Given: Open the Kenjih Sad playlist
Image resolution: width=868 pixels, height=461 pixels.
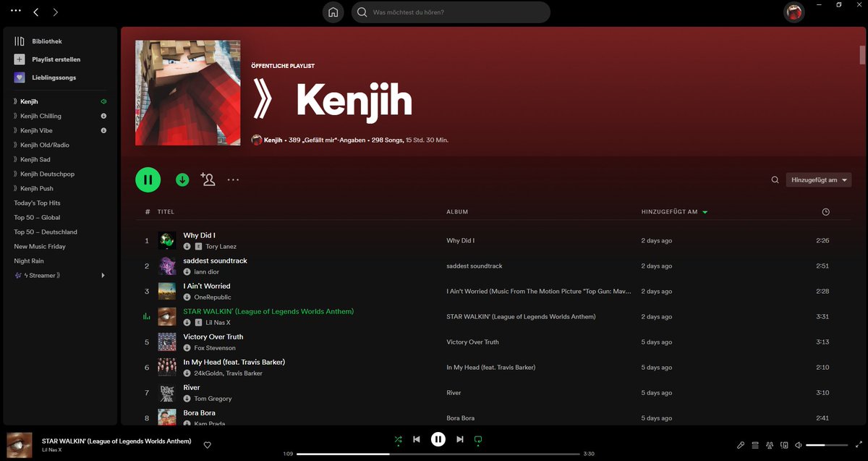Looking at the screenshot, I should click(x=35, y=159).
